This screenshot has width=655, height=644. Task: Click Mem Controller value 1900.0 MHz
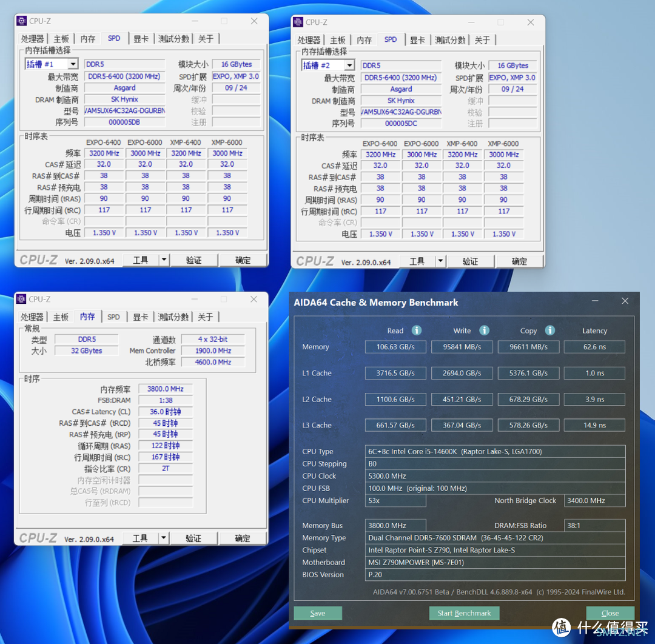click(213, 351)
